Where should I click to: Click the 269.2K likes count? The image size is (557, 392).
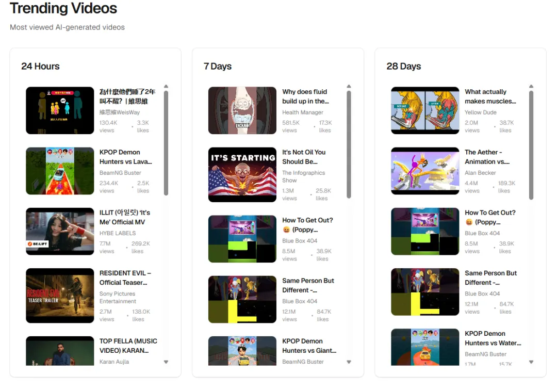click(x=140, y=248)
